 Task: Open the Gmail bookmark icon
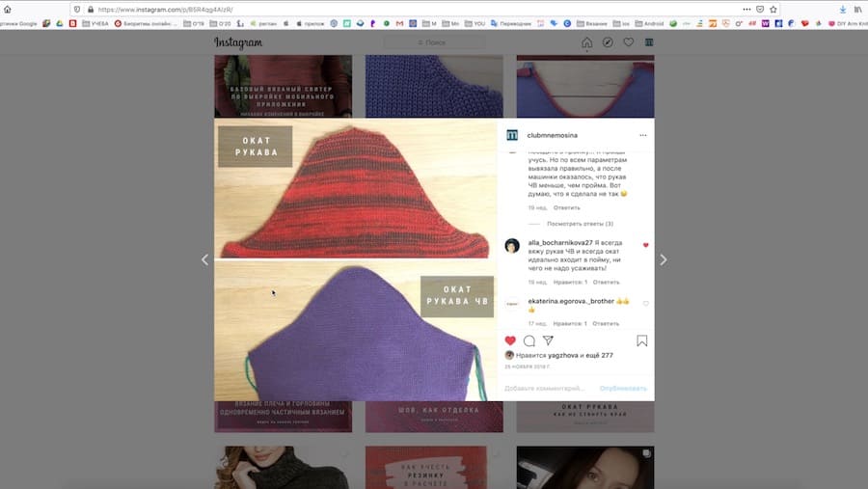399,24
